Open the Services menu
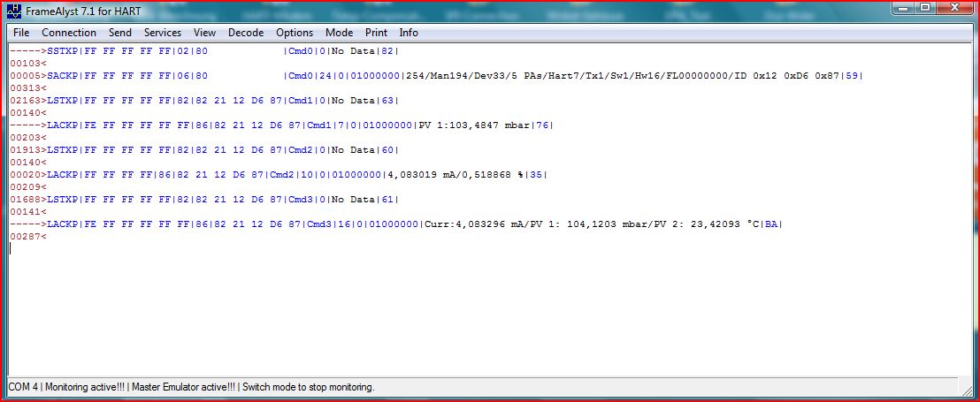Viewport: 980px width, 402px height. (x=163, y=33)
